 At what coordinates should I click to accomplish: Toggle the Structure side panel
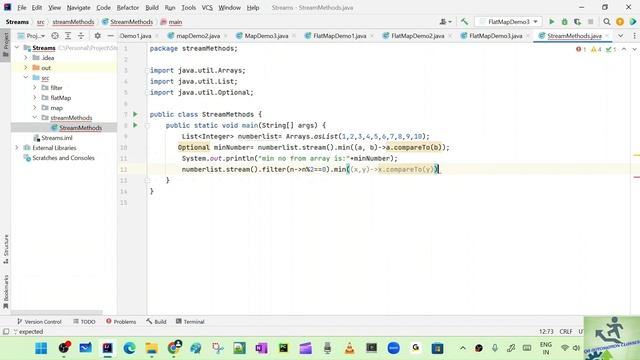click(x=5, y=249)
